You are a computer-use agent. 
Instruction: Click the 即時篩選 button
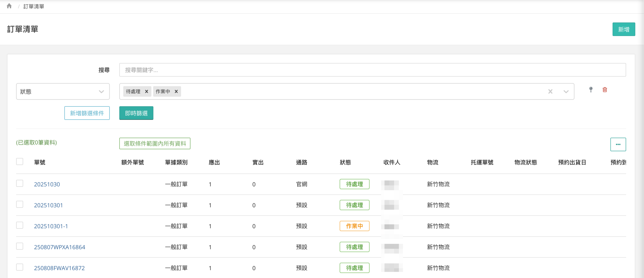[136, 113]
